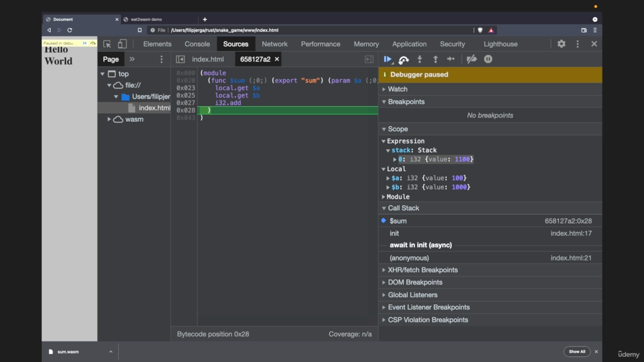Viewport: 644px width, 362px height.
Task: Open DevTools settings gear
Action: [x=561, y=44]
